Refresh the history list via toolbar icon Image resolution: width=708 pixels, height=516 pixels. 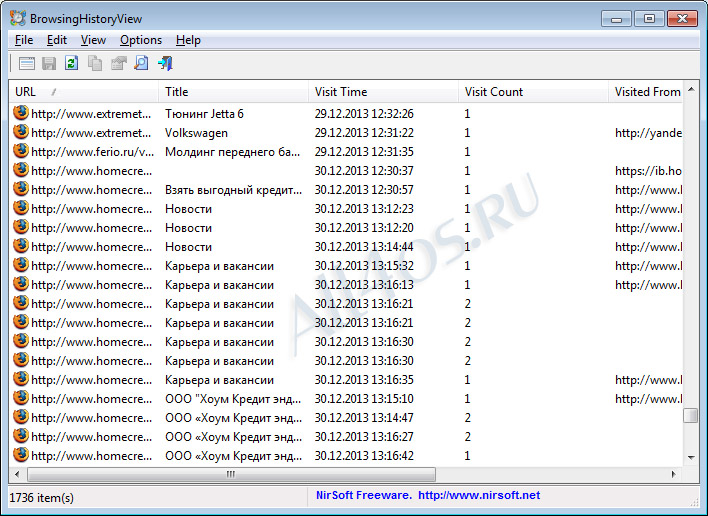pyautogui.click(x=71, y=63)
